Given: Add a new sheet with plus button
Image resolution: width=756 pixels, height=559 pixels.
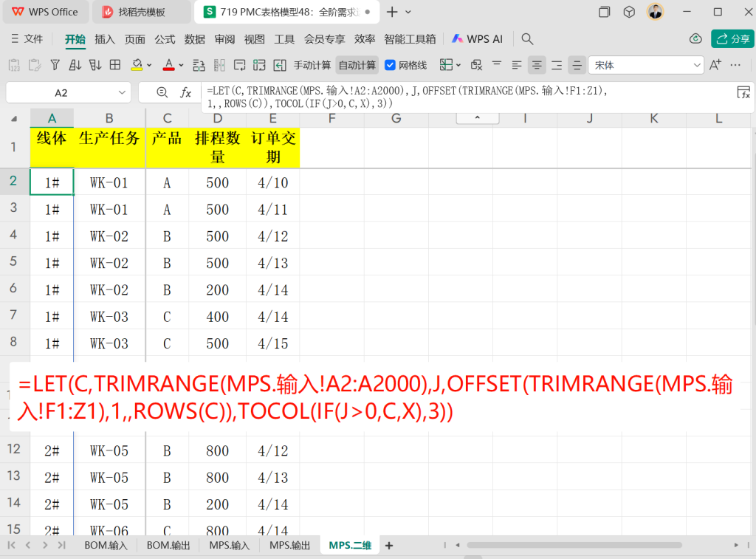Looking at the screenshot, I should pyautogui.click(x=389, y=546).
